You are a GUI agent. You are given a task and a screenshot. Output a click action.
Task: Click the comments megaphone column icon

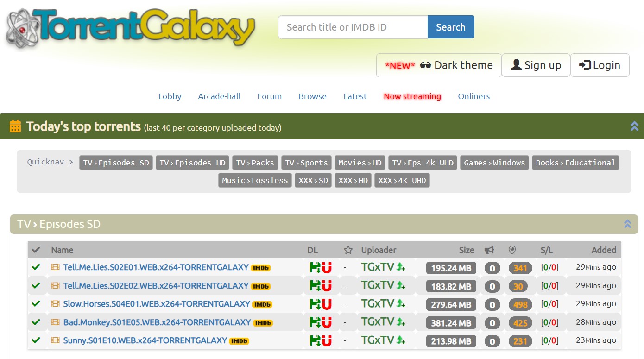pyautogui.click(x=489, y=250)
